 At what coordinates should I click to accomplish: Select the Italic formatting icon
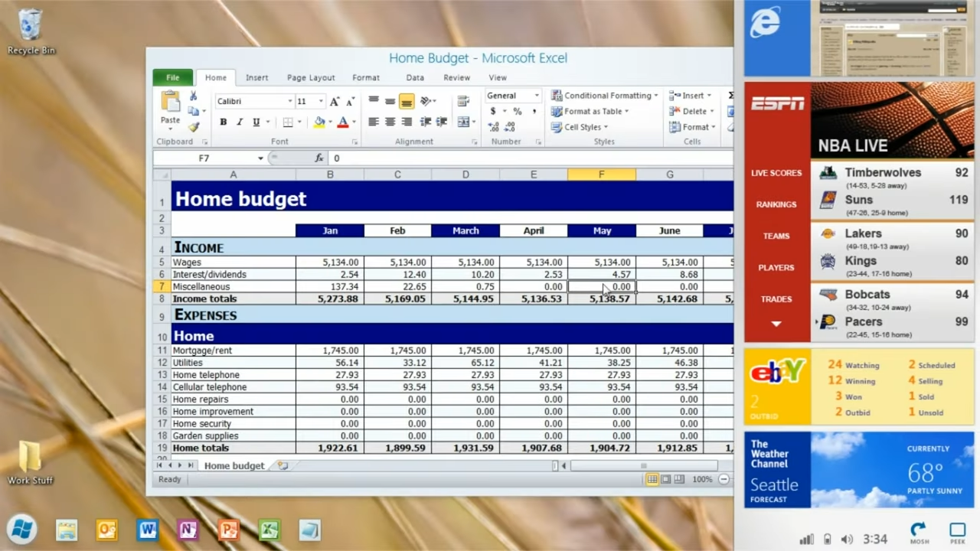point(239,122)
